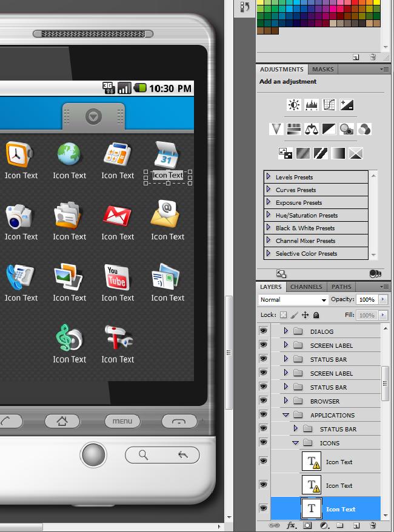Expand the Curves Presets list
The width and height of the screenshot is (394, 532).
tap(269, 190)
